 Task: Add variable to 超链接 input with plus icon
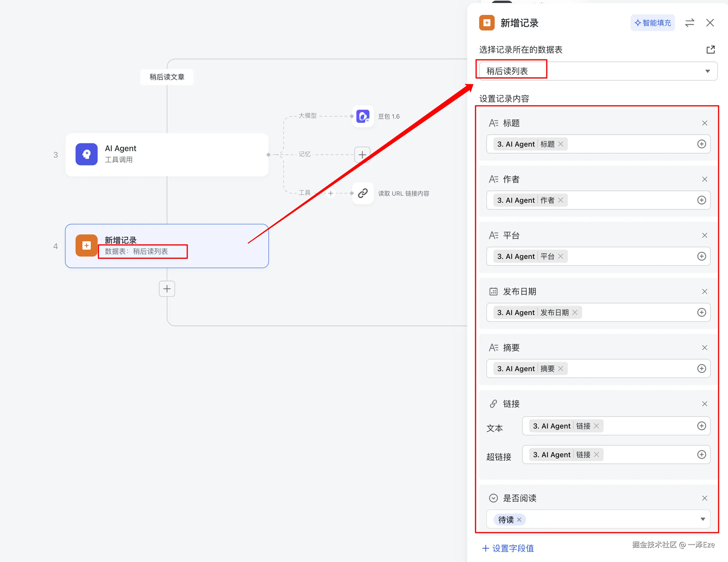click(x=701, y=454)
